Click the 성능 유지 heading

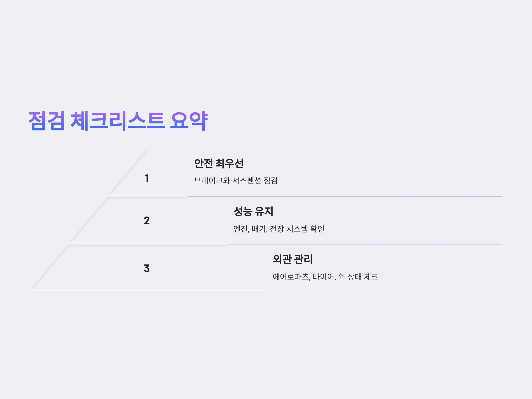click(x=253, y=211)
